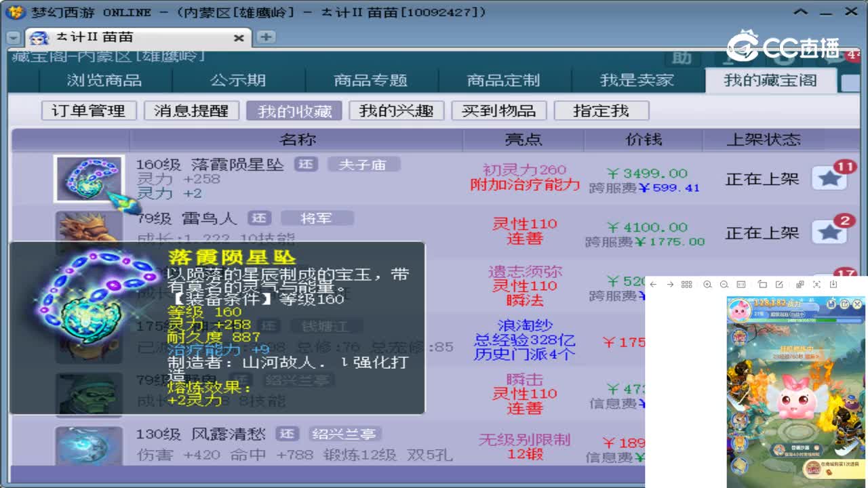Screen dimensions: 868x488
Task: Click the 消息提醒 message reminder button
Action: pos(191,110)
